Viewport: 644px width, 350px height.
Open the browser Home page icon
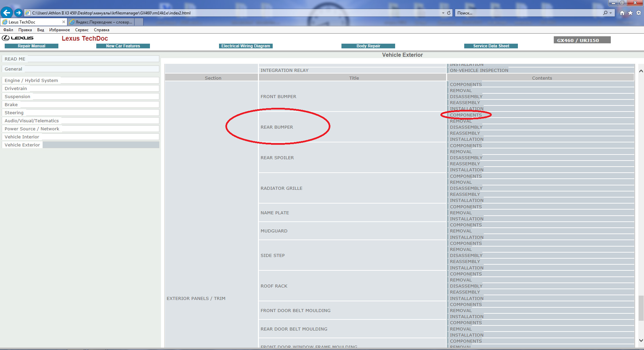[622, 13]
